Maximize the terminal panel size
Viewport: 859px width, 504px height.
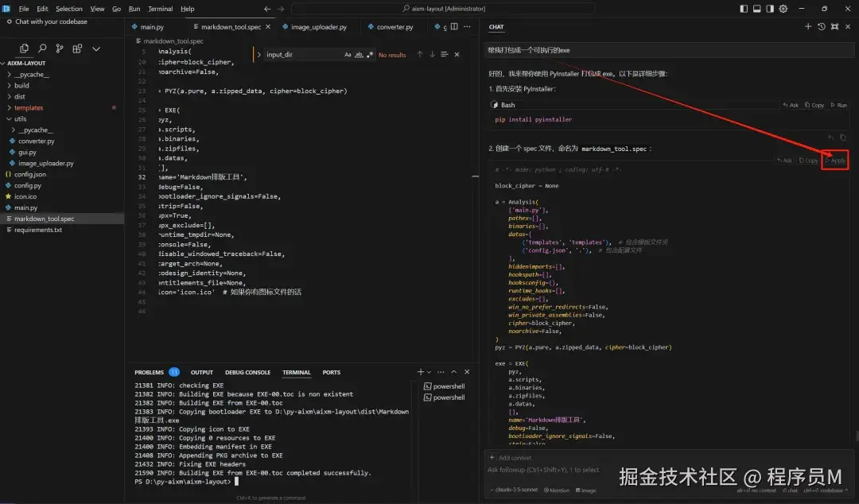453,372
